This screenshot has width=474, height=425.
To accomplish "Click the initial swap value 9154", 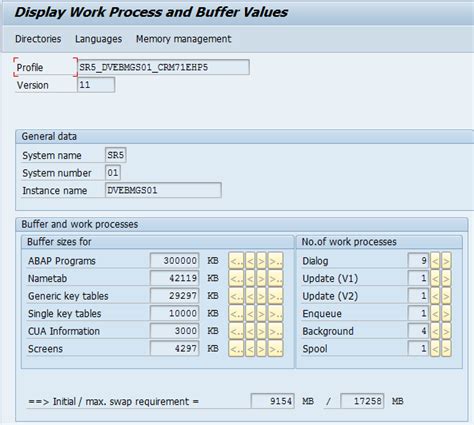I will pyautogui.click(x=272, y=401).
